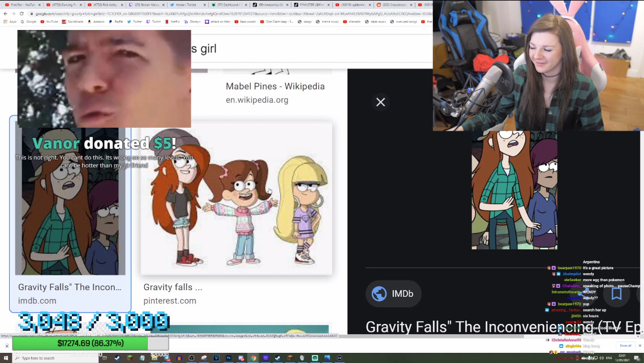The width and height of the screenshot is (644, 363).
Task: Select the pinterest.com Gravity falls image
Action: point(236,199)
